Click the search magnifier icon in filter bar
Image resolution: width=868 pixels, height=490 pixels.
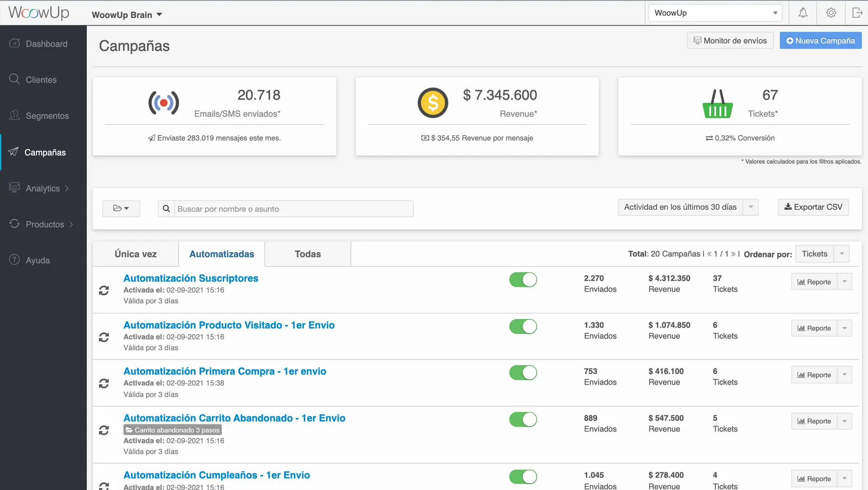[x=166, y=209]
